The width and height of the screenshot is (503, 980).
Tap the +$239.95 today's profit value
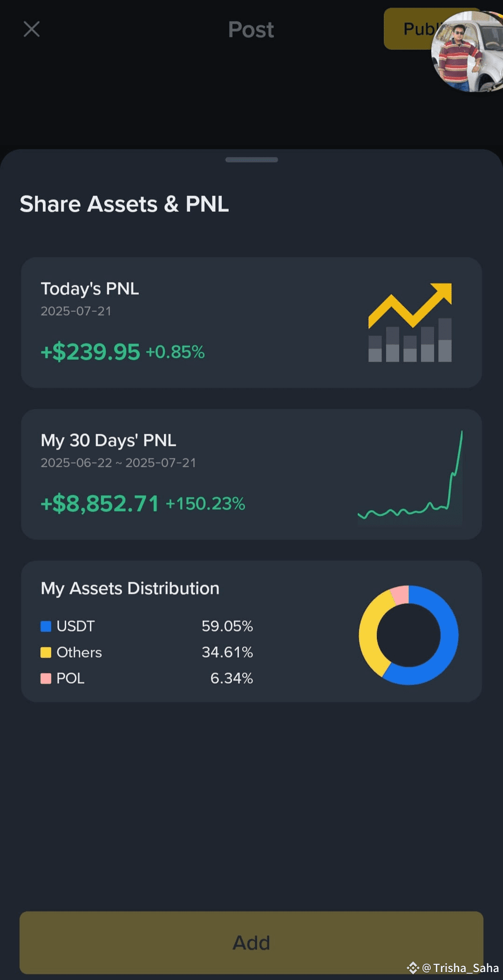90,352
